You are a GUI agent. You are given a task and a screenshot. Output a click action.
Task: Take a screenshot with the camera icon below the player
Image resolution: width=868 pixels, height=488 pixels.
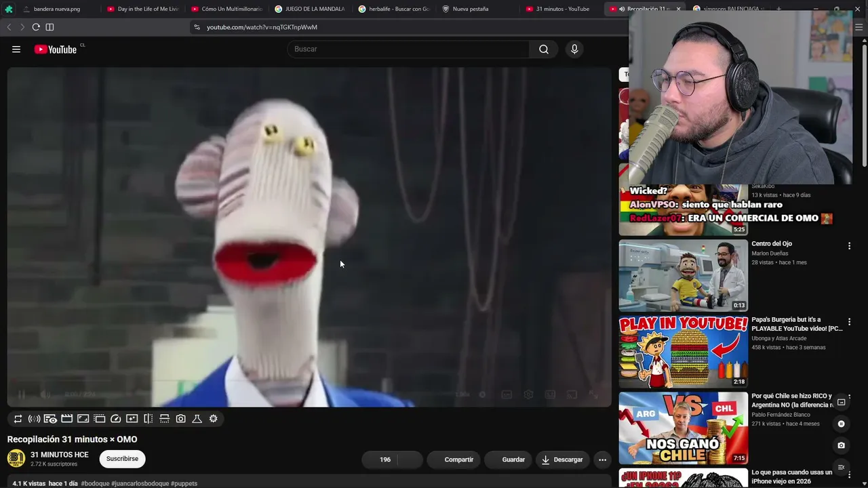[180, 419]
